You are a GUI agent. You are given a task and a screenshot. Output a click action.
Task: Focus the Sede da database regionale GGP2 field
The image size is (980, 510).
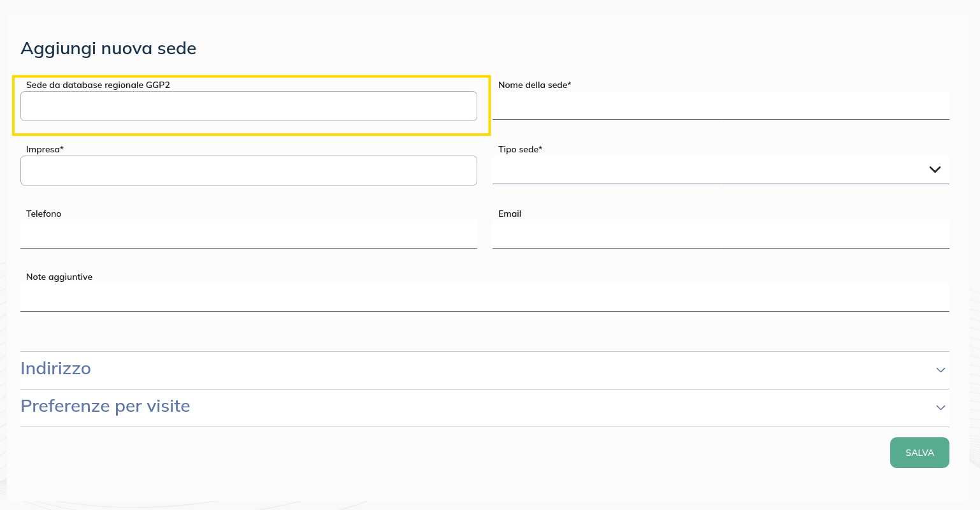point(249,106)
